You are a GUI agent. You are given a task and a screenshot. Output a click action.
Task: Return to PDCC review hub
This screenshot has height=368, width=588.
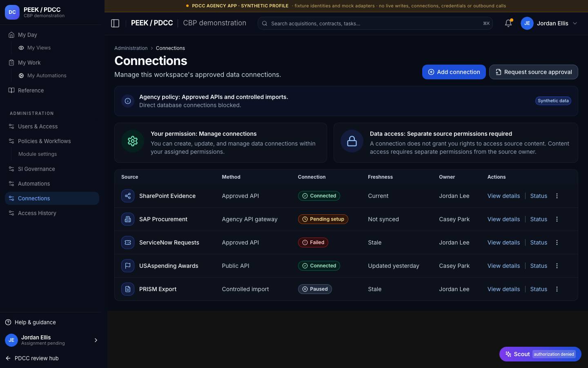point(32,358)
